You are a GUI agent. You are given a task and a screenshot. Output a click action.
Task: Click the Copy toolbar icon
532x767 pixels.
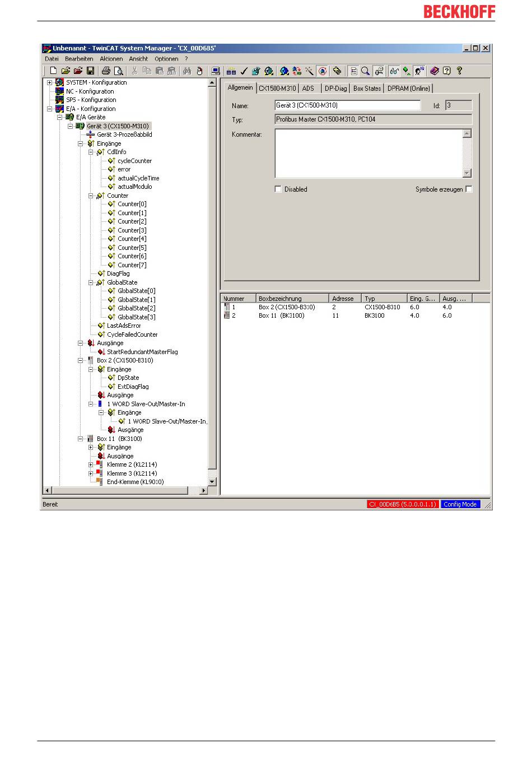147,71
